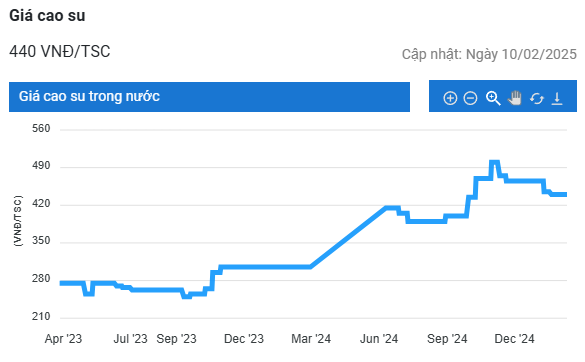Click the Jul '23 x-axis label

(130, 338)
